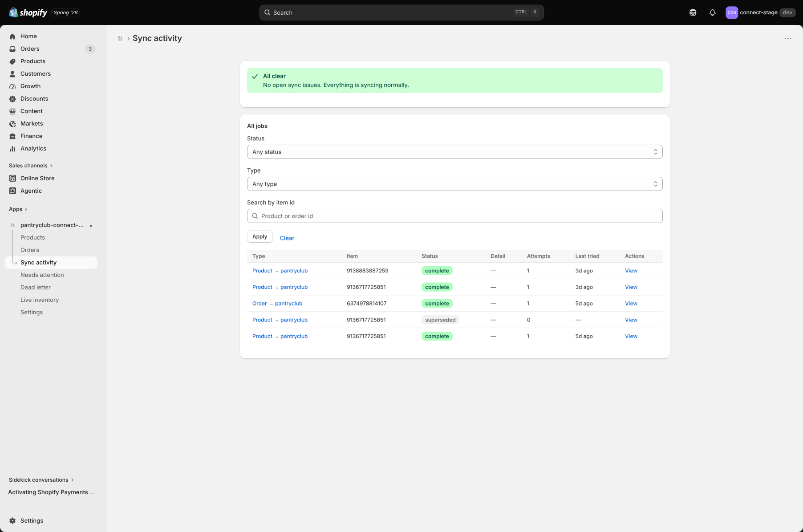This screenshot has width=803, height=532.
Task: Expand Sales channels section
Action: point(31,166)
